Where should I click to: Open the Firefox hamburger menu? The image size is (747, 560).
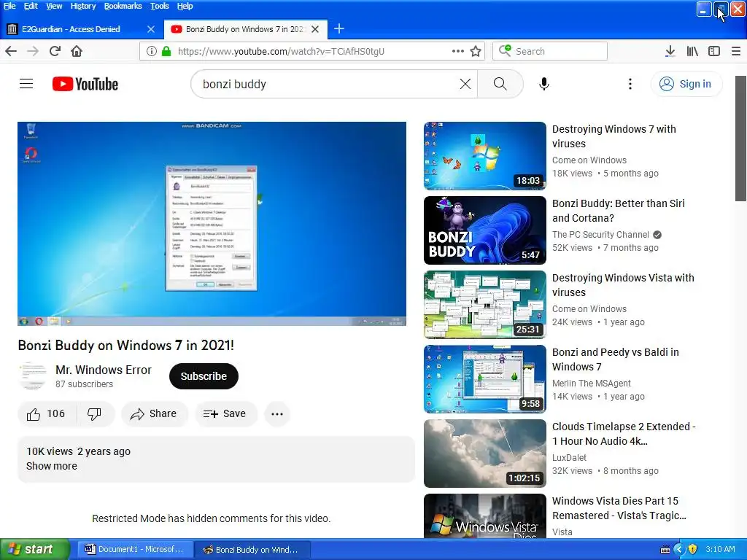(x=735, y=51)
